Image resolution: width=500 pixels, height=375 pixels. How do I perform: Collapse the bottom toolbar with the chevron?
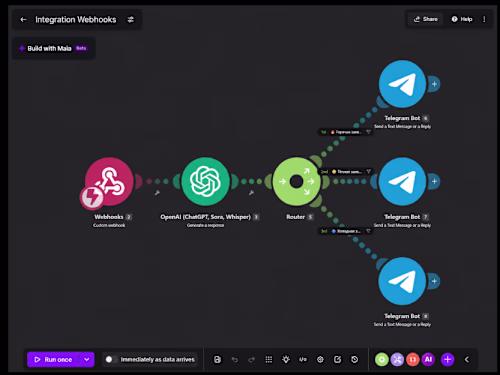click(x=467, y=359)
